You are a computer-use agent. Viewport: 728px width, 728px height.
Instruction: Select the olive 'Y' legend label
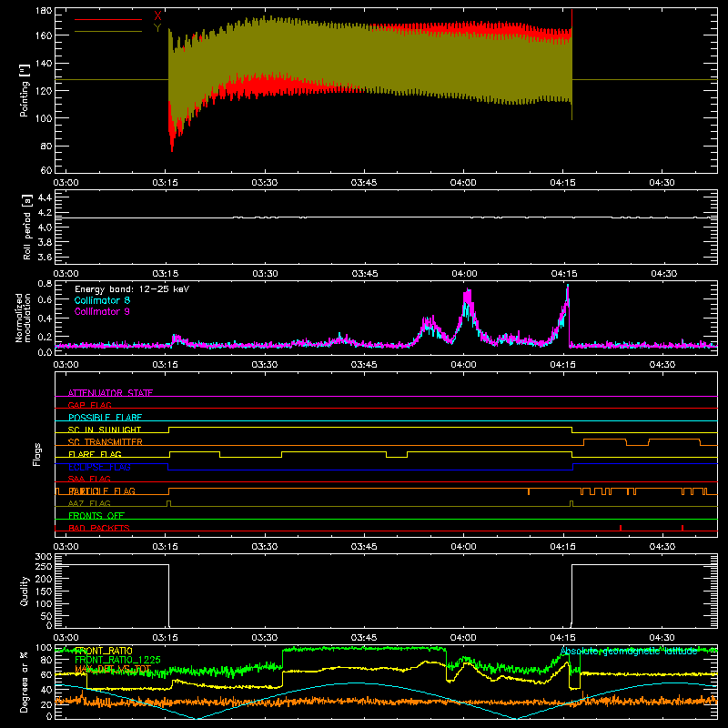coord(157,28)
